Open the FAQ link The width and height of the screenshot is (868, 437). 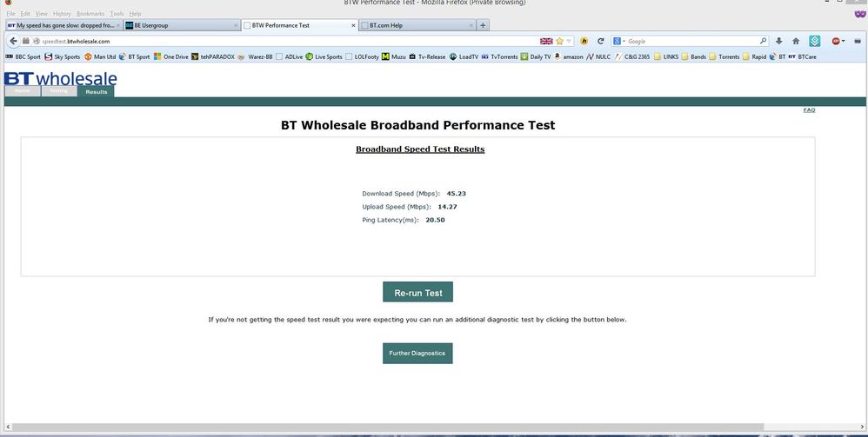[x=810, y=110]
